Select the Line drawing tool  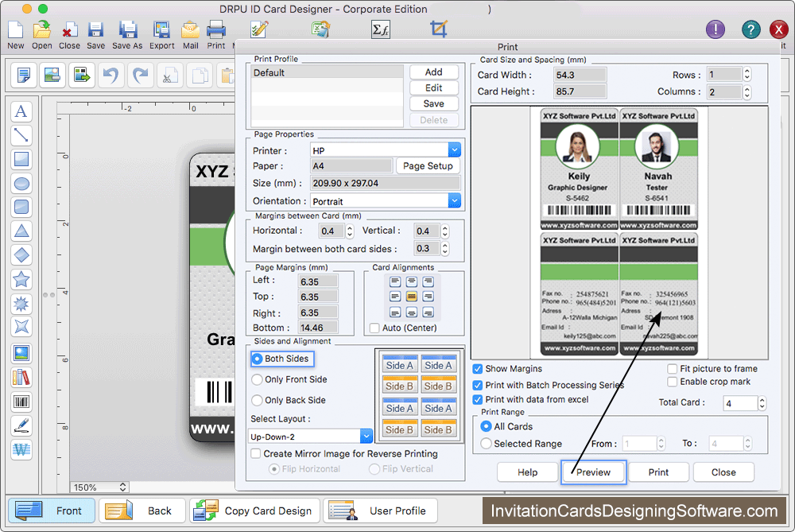21,135
